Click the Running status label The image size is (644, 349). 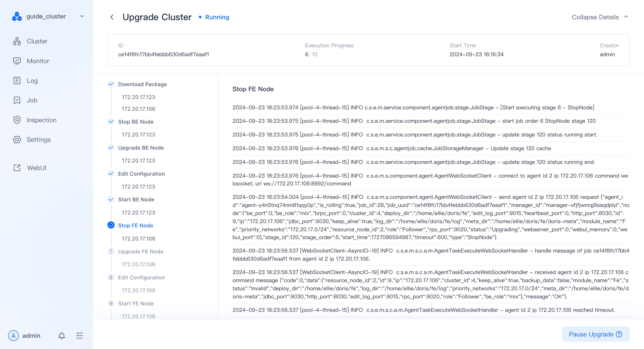[217, 17]
